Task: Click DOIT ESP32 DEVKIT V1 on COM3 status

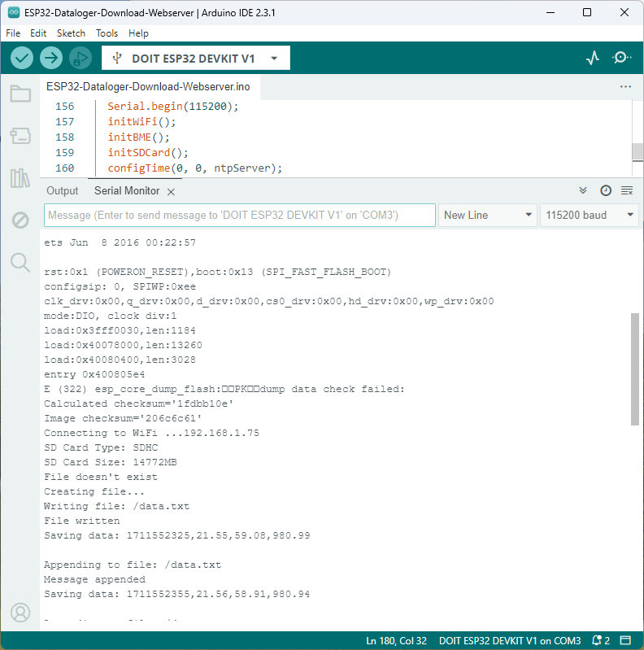Action: tap(510, 640)
